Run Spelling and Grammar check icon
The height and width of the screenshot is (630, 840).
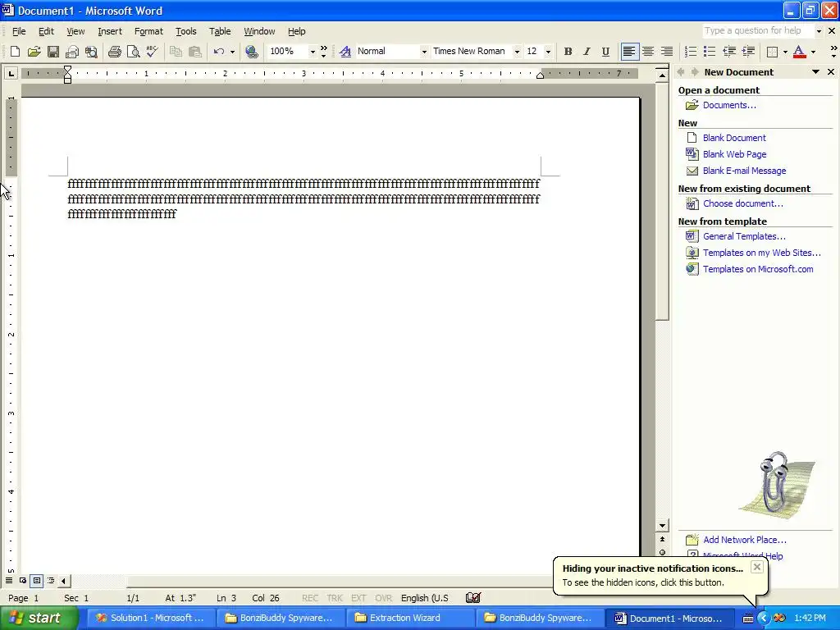pyautogui.click(x=152, y=52)
